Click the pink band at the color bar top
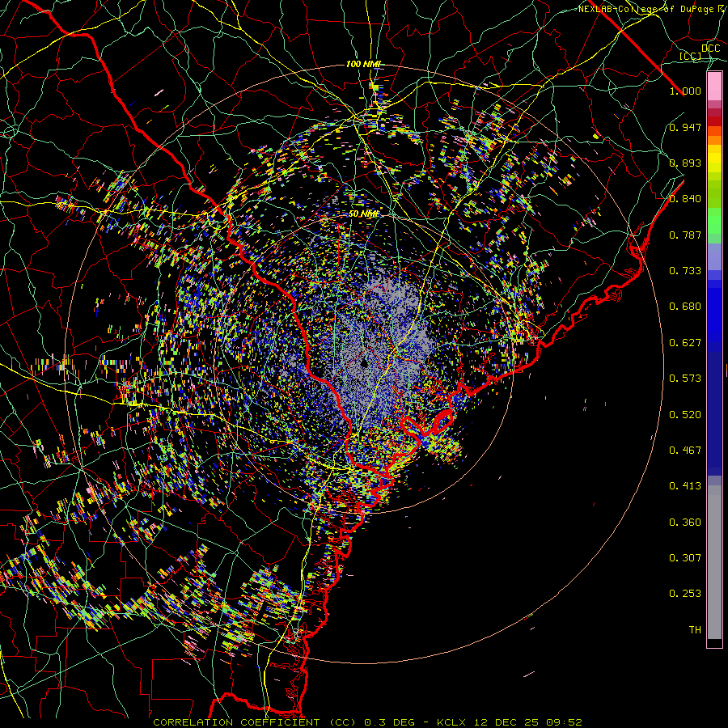728x728 pixels. 714,87
